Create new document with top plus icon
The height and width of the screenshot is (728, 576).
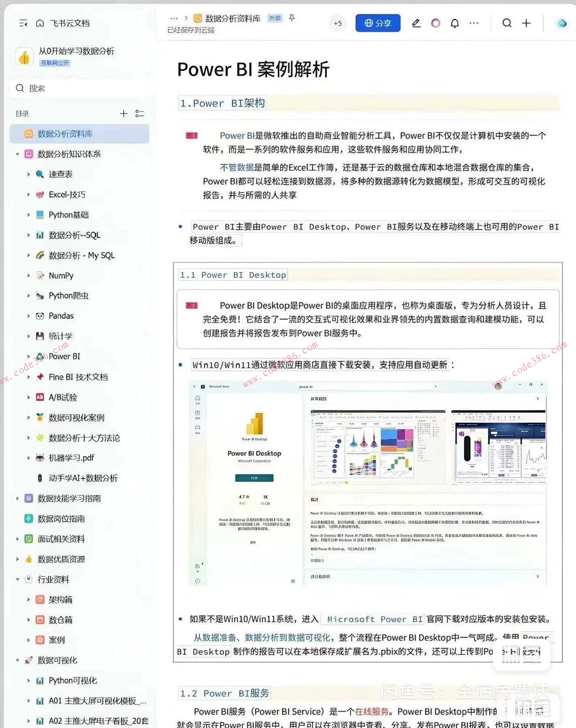click(x=526, y=23)
